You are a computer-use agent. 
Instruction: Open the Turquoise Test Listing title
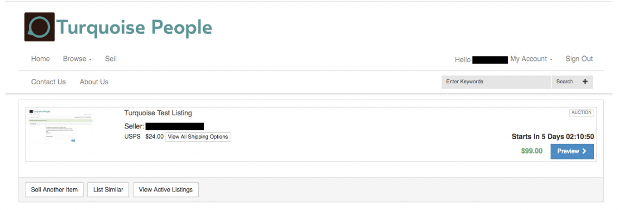pyautogui.click(x=158, y=113)
